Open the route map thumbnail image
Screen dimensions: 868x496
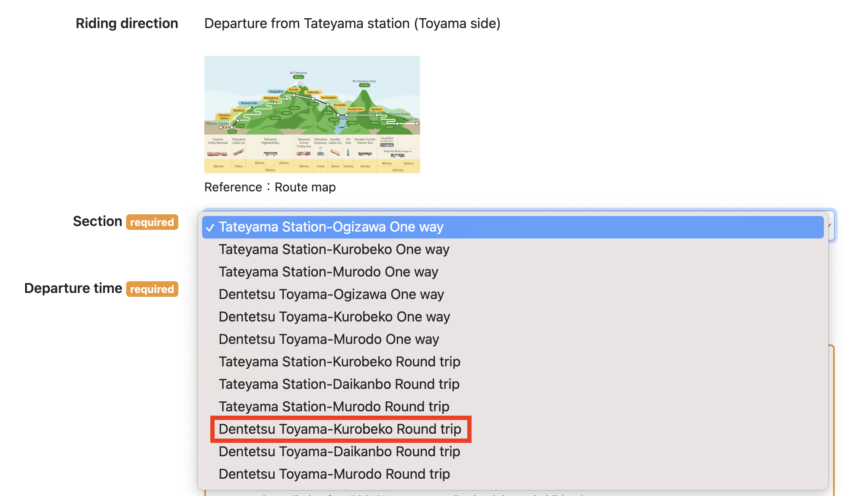(x=312, y=114)
